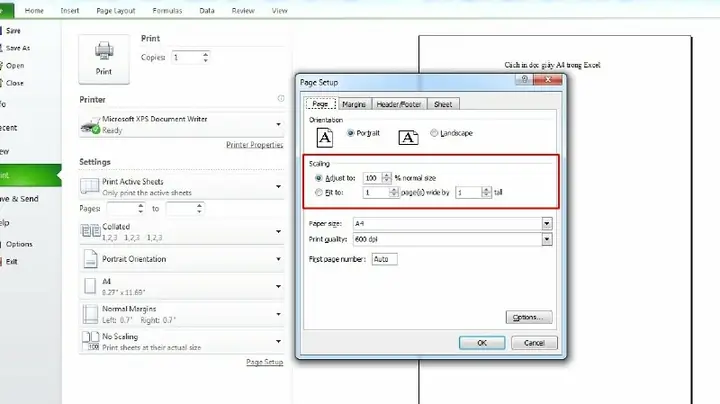Click Save & Send in backstage menu
Image resolution: width=720 pixels, height=404 pixels.
click(19, 199)
